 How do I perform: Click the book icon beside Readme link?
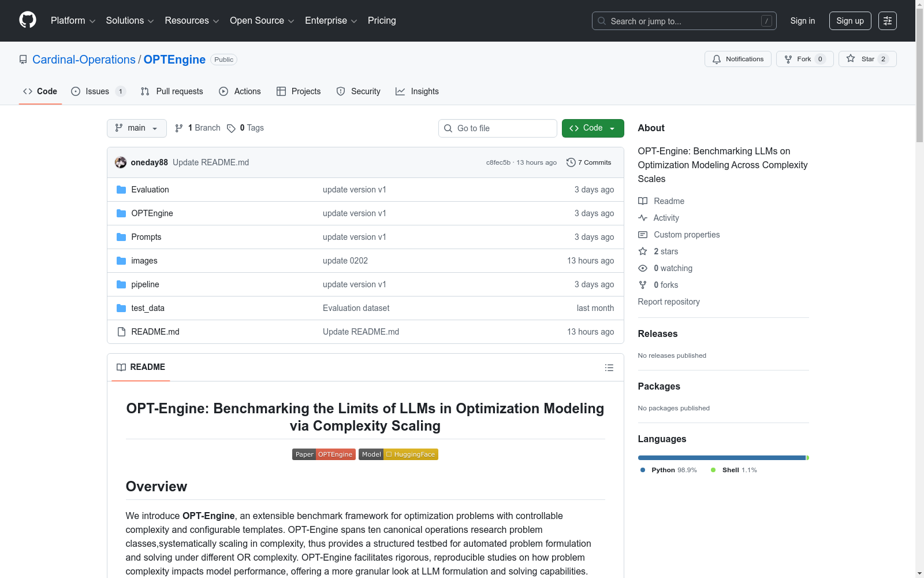click(x=643, y=201)
